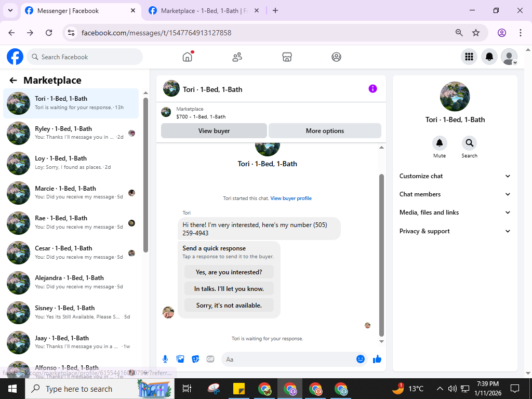The width and height of the screenshot is (532, 399).
Task: Open the Chrome three-dot menu
Action: pyautogui.click(x=521, y=33)
